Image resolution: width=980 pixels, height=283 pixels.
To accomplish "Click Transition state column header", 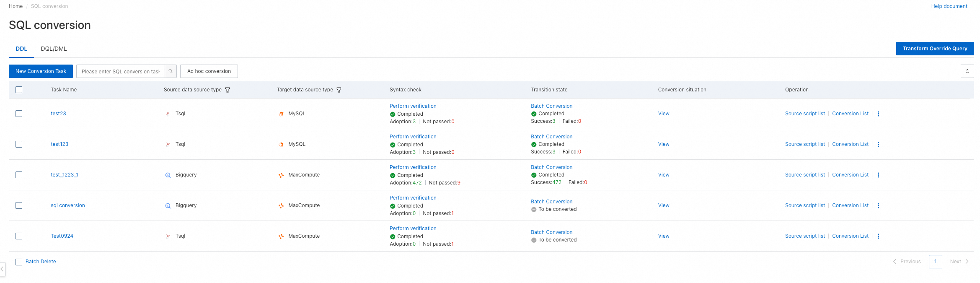I will coord(549,90).
